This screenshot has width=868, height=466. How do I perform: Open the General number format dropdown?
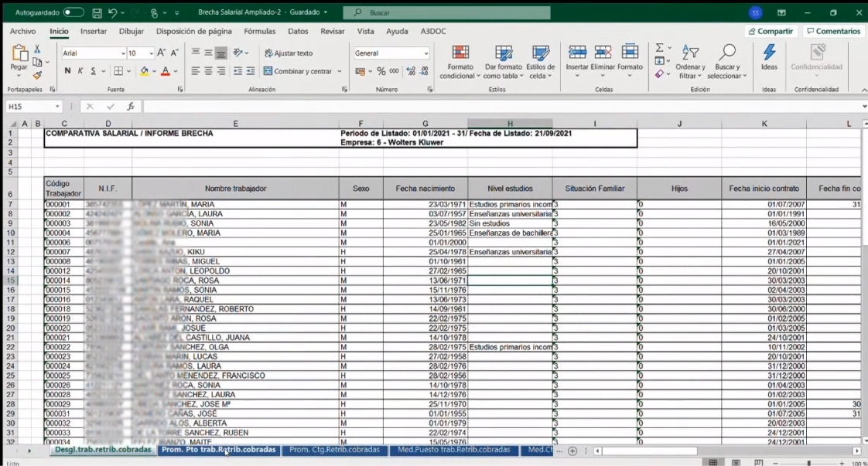pos(425,53)
